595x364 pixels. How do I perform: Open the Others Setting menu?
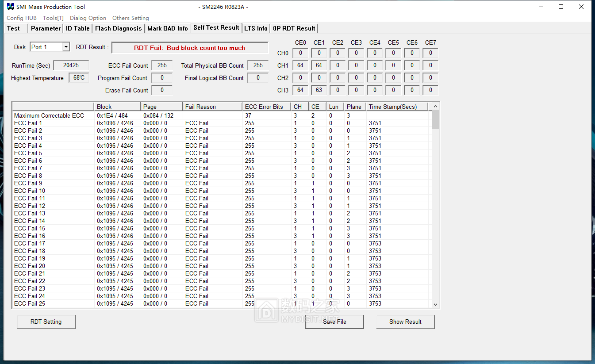pyautogui.click(x=131, y=18)
